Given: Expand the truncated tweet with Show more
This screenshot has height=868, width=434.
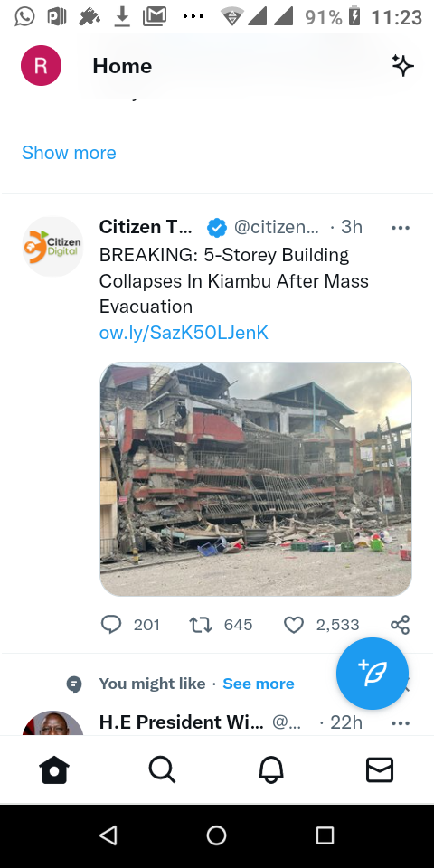Looking at the screenshot, I should pyautogui.click(x=70, y=153).
